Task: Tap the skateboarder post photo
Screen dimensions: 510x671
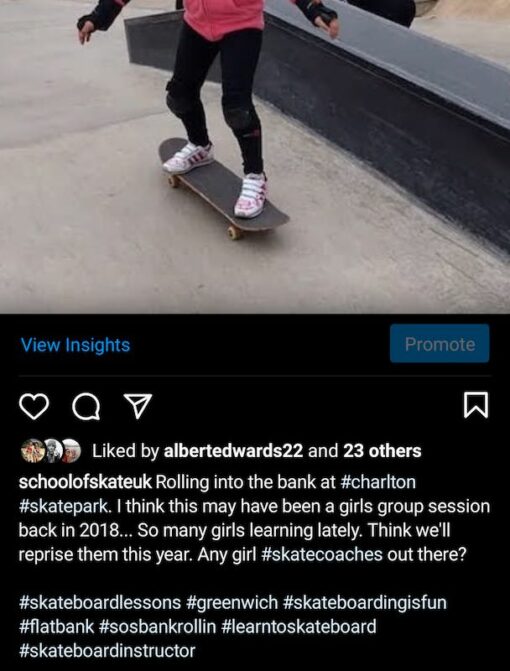Action: 255,157
